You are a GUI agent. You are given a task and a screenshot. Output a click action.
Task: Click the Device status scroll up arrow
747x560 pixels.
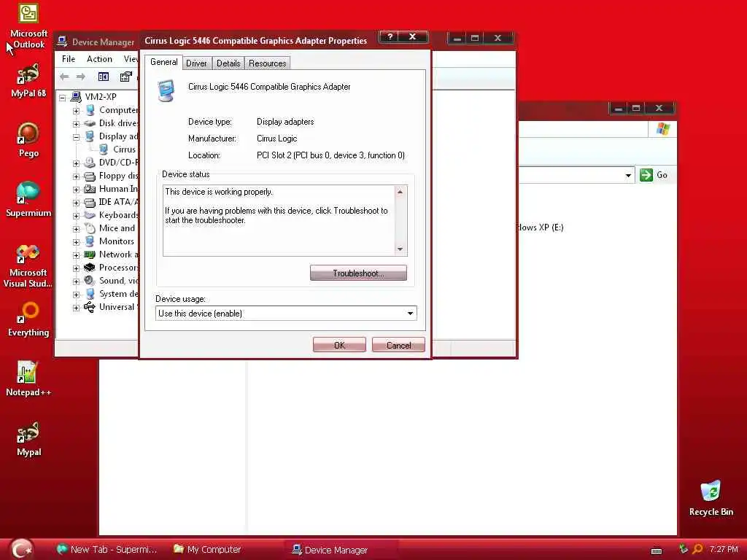(x=400, y=192)
